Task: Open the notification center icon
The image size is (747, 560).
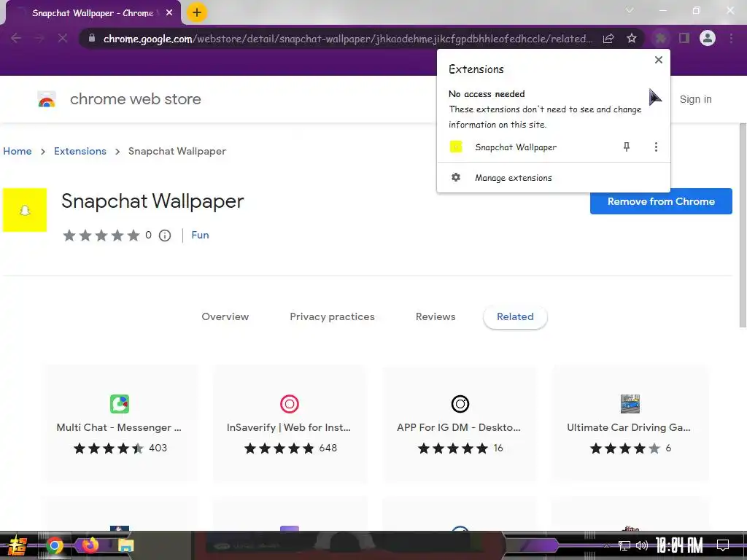Action: pos(723,545)
